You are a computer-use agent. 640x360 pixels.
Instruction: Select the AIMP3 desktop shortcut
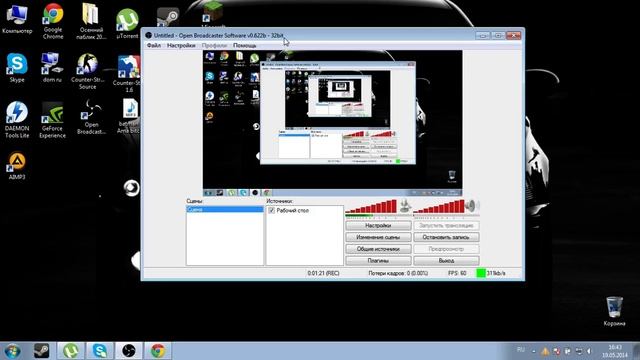coord(17,166)
